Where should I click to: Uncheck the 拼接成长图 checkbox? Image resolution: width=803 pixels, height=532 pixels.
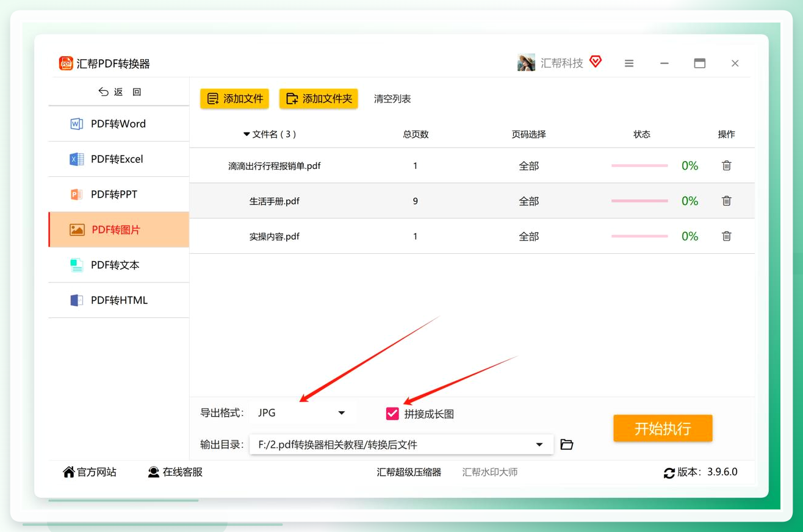392,414
